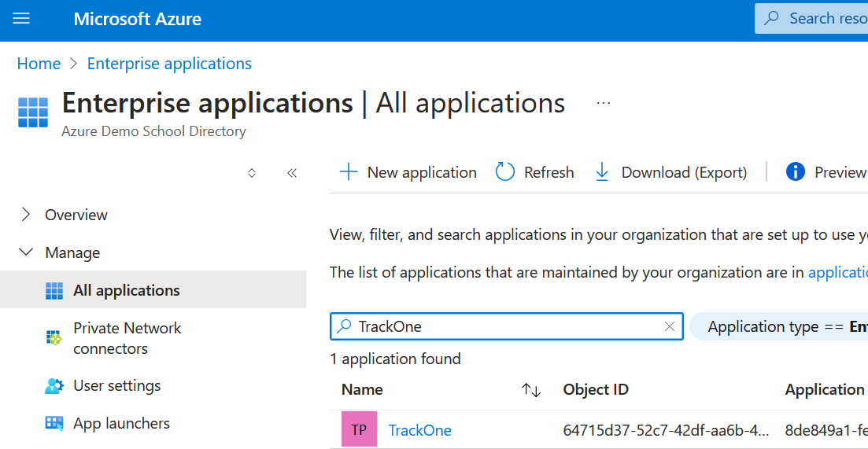This screenshot has width=868, height=449.
Task: Click Download (Export) button
Action: click(671, 172)
